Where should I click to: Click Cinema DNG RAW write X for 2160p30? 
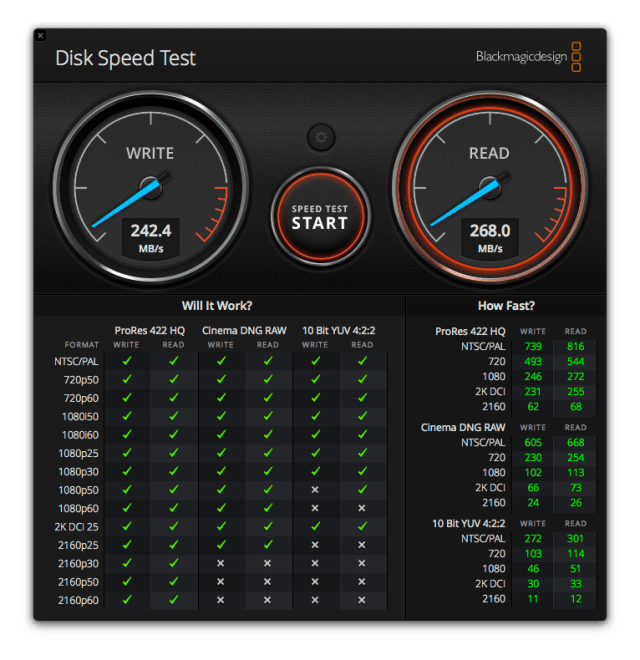(221, 563)
